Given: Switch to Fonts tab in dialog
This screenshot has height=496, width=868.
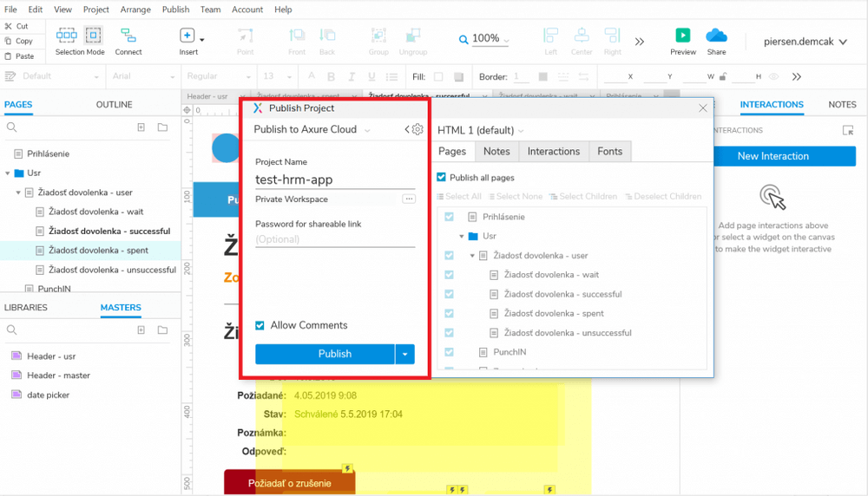Looking at the screenshot, I should [609, 152].
